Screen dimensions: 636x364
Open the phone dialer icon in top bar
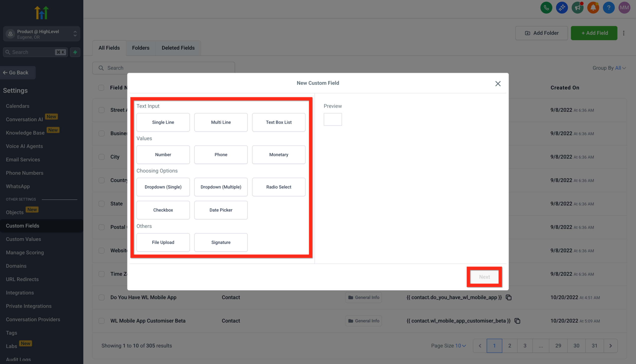click(x=546, y=8)
